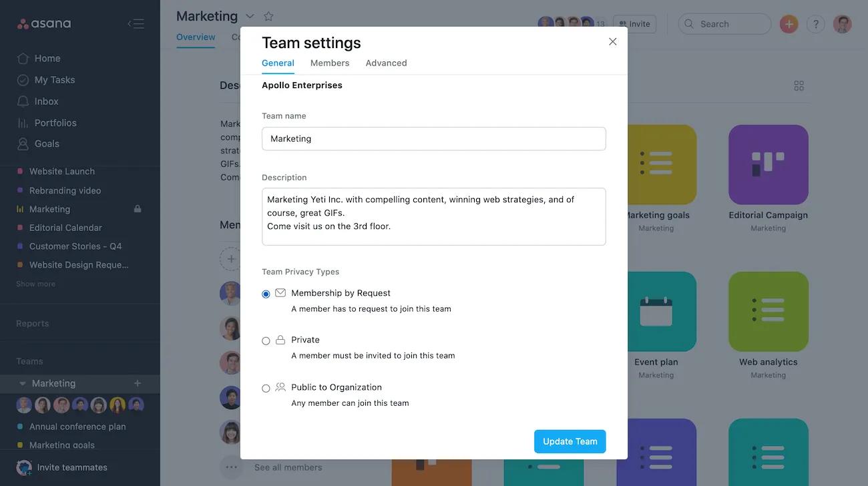Select the Membership by Request privacy option
This screenshot has width=868, height=486.
(x=266, y=294)
